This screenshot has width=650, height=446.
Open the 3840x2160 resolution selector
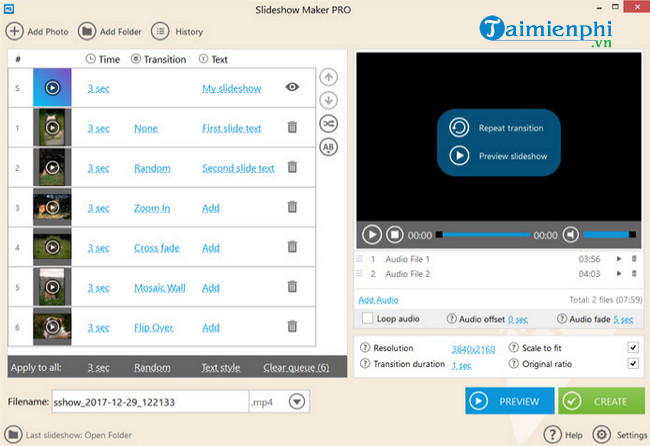coord(474,349)
